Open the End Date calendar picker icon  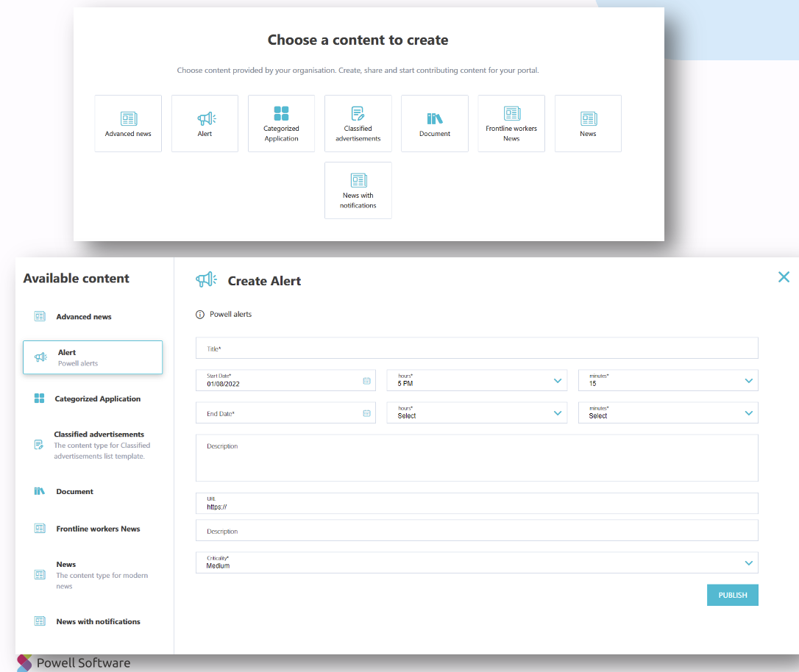366,412
